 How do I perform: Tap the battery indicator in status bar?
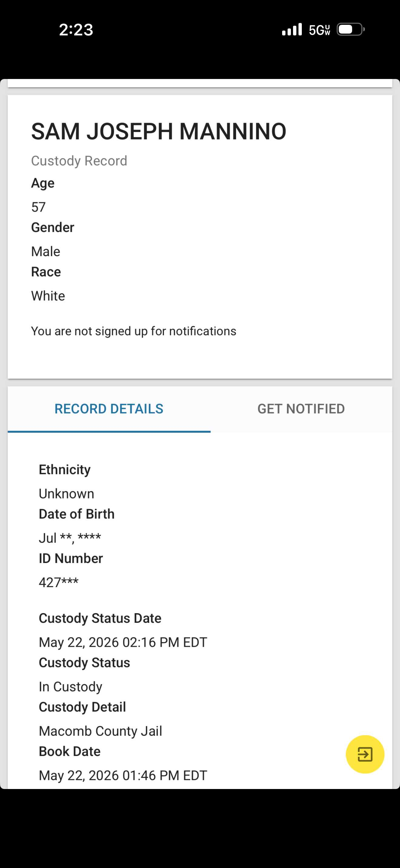[351, 30]
